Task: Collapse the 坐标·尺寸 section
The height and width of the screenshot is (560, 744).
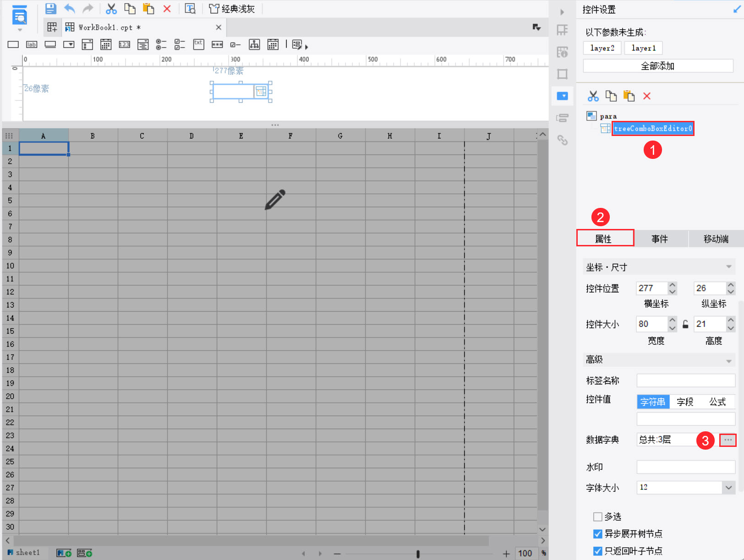Action: (x=728, y=267)
